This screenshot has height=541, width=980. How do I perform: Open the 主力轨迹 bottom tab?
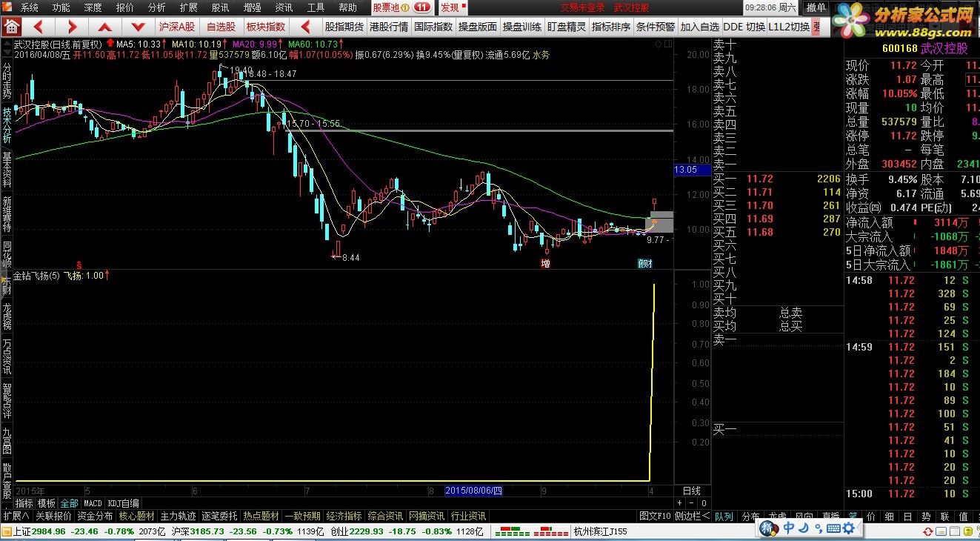(179, 516)
